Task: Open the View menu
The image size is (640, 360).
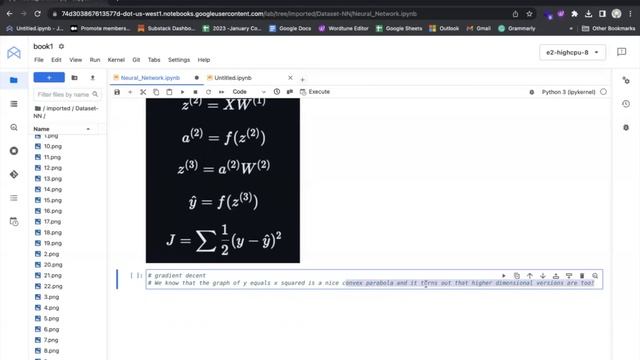Action: tap(76, 60)
